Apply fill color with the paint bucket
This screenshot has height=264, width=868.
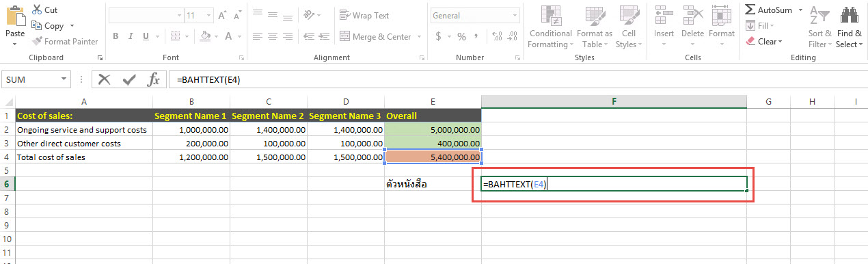point(204,36)
